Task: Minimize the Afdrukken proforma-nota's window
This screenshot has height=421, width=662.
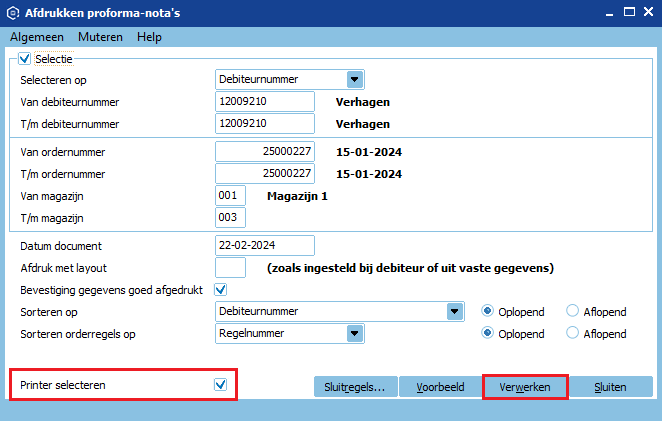Action: (x=609, y=13)
